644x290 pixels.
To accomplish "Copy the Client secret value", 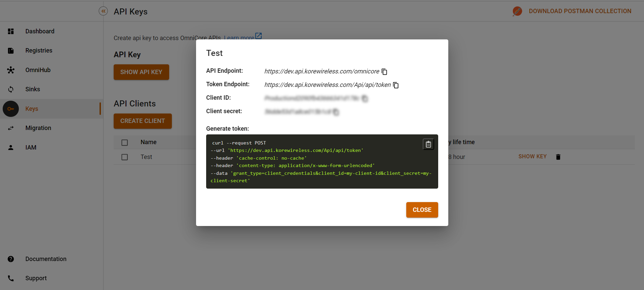I will click(336, 112).
